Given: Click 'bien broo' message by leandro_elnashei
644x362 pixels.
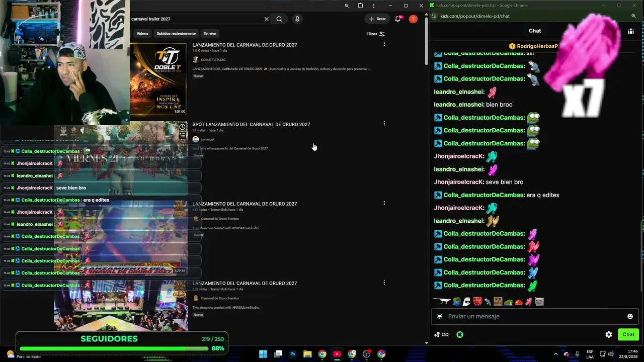Looking at the screenshot, I should (499, 105).
